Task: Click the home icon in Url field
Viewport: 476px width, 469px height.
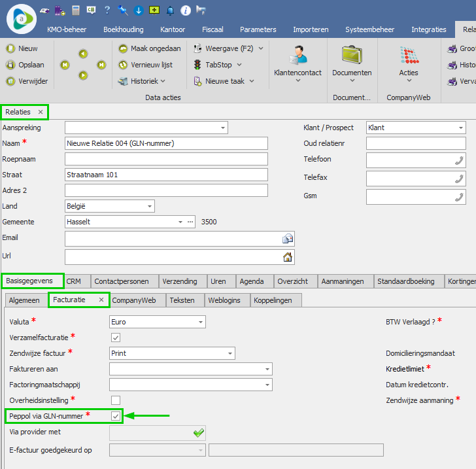Action: pos(287,257)
